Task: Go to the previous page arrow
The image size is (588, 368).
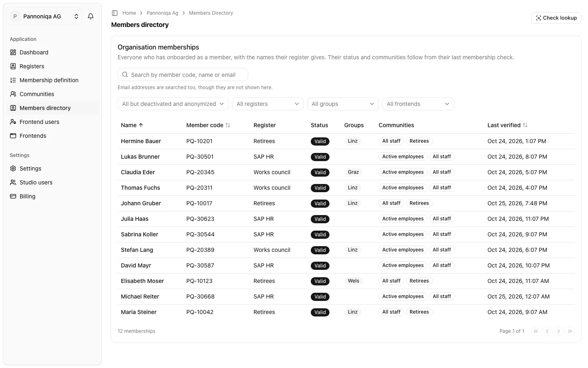Action: click(547, 331)
